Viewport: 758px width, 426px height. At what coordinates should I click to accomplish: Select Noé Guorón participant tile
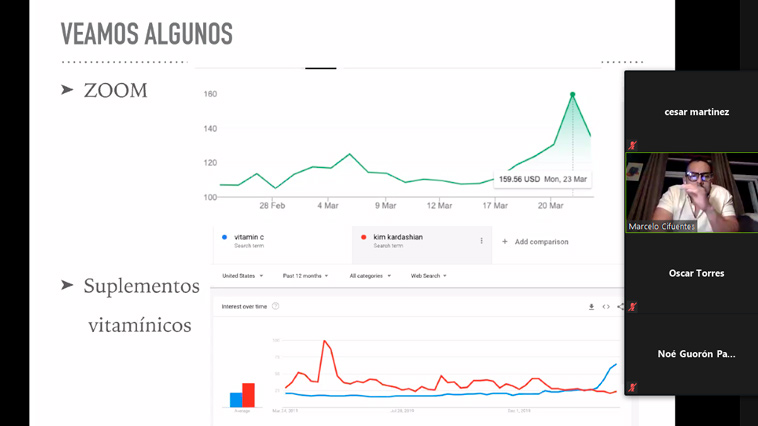click(x=692, y=354)
